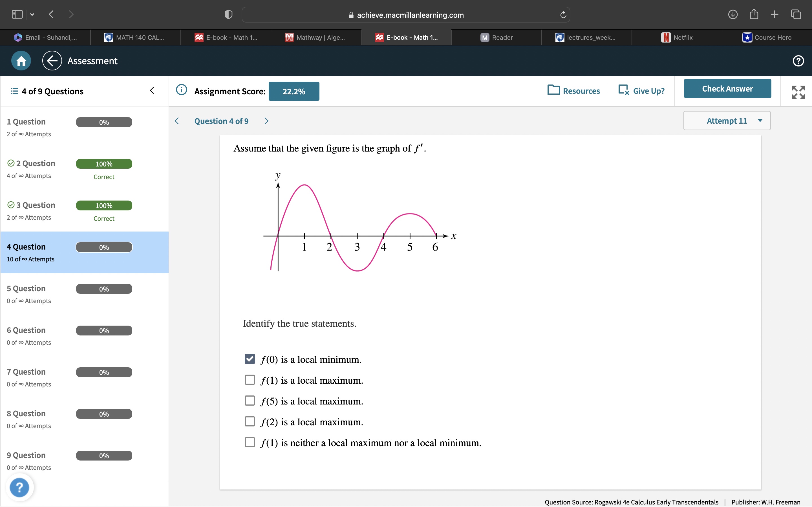Click the 22.2% assignment score badge
Viewport: 812px width, 507px height.
pyautogui.click(x=294, y=91)
